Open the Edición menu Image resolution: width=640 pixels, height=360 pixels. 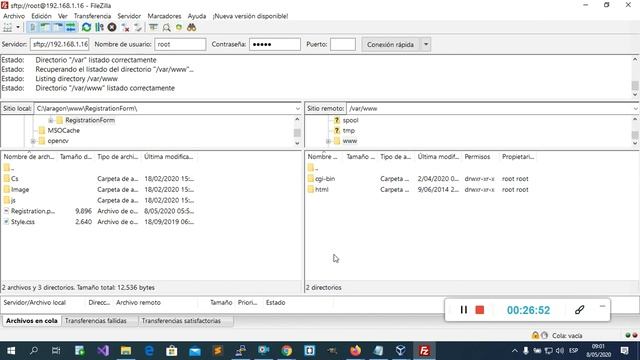(x=41, y=16)
